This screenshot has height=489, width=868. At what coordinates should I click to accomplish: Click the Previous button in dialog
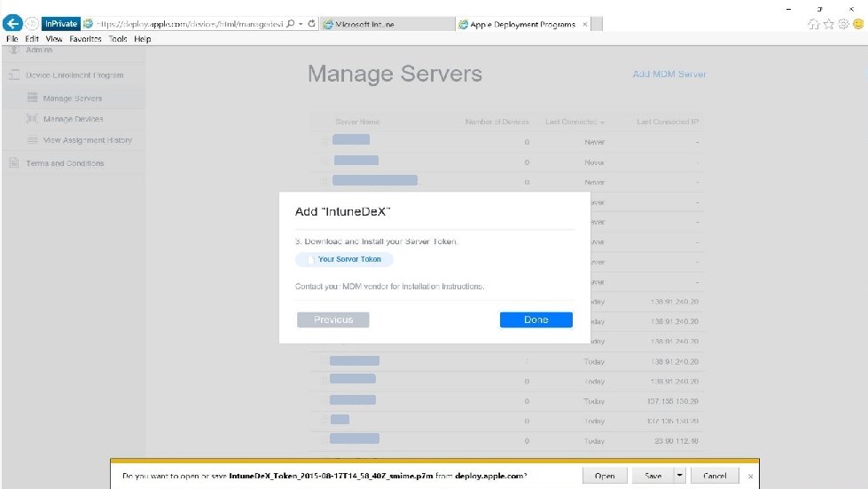click(332, 319)
